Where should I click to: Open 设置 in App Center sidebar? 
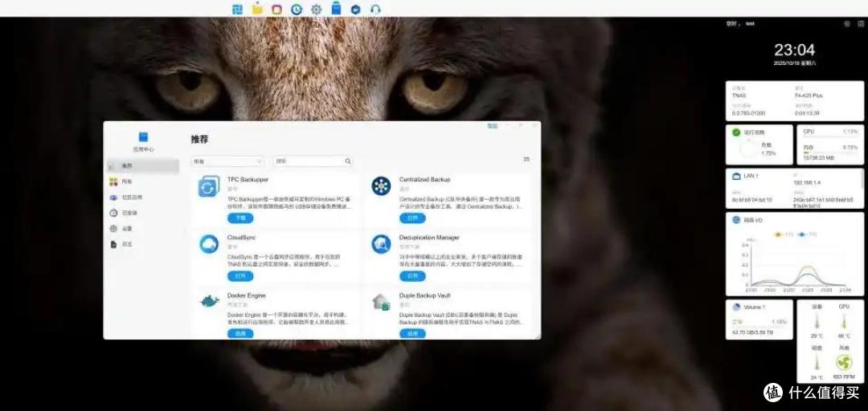[x=143, y=229]
